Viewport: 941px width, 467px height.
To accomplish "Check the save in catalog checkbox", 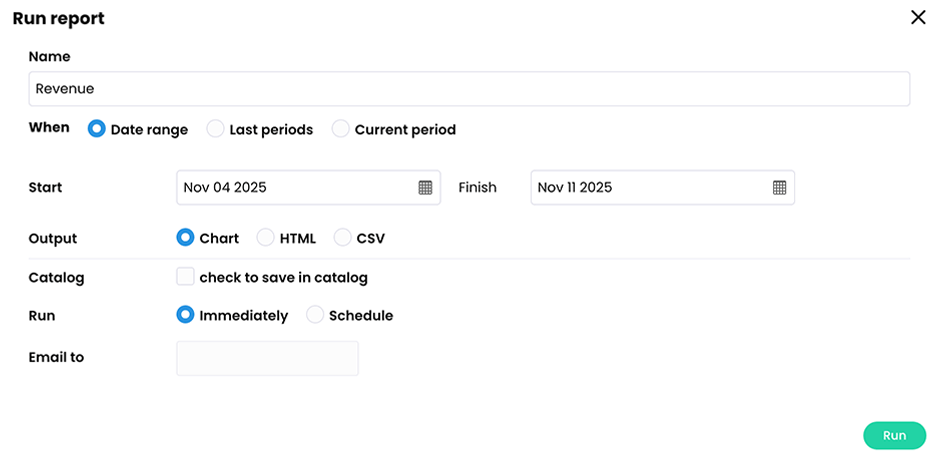I will pos(185,277).
